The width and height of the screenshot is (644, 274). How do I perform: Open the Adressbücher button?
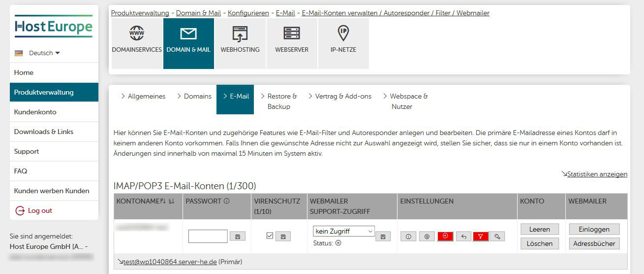point(594,243)
